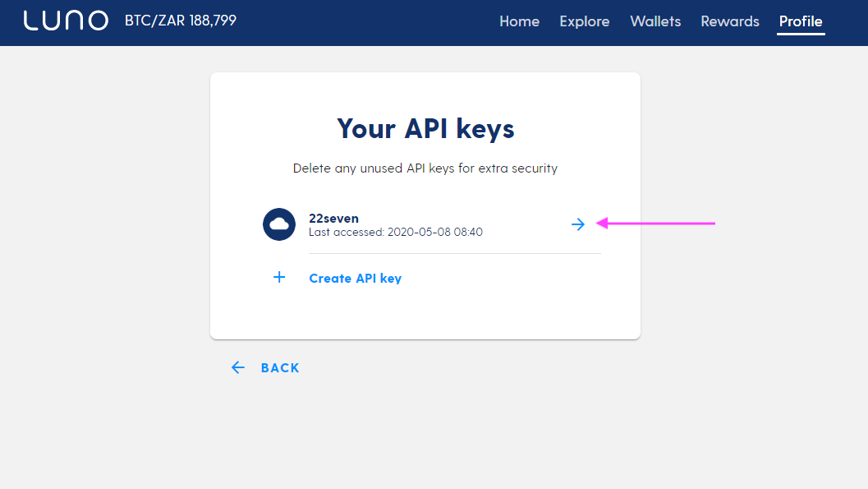Open the 22seven API key name
Image resolution: width=868 pixels, height=489 pixels.
[x=333, y=218]
